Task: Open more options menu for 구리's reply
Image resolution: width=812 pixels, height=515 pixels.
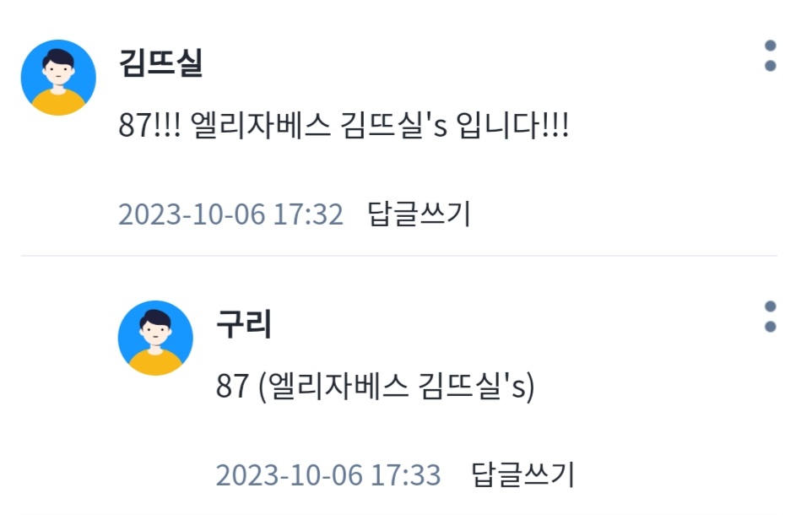Action: click(x=770, y=317)
